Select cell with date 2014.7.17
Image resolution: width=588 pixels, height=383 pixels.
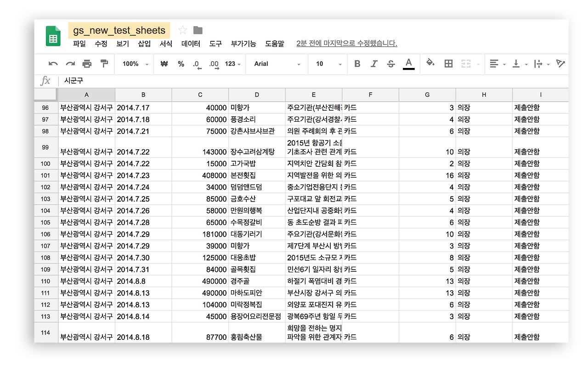point(143,107)
